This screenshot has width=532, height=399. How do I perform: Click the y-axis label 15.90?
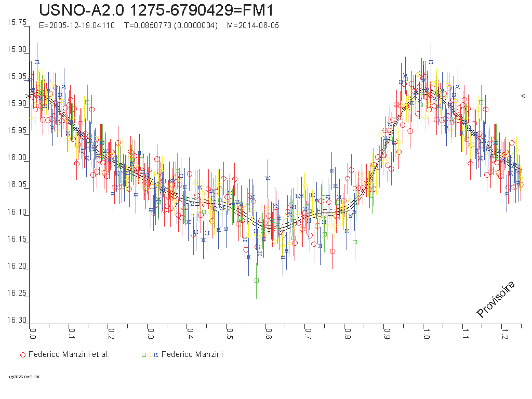click(17, 103)
